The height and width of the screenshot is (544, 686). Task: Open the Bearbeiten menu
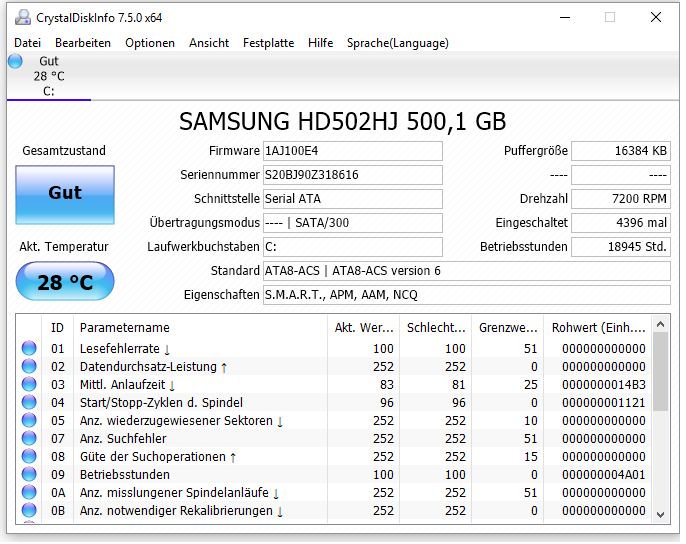83,43
